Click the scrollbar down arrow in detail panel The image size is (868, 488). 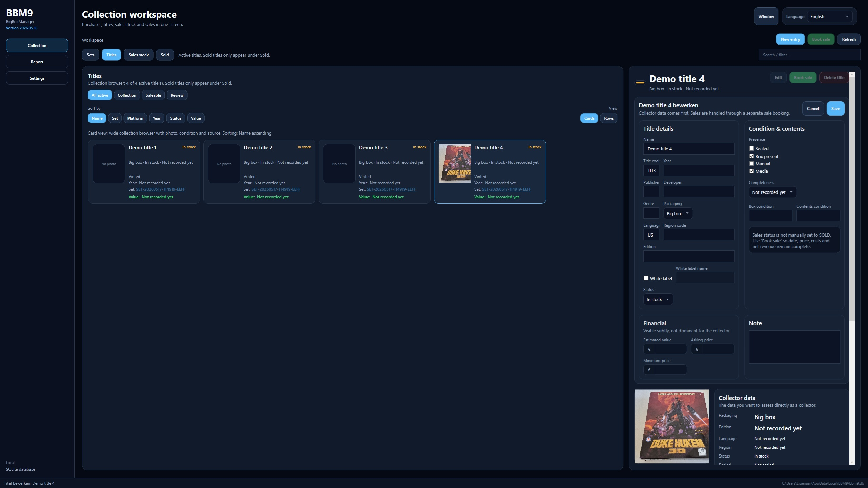(x=852, y=462)
